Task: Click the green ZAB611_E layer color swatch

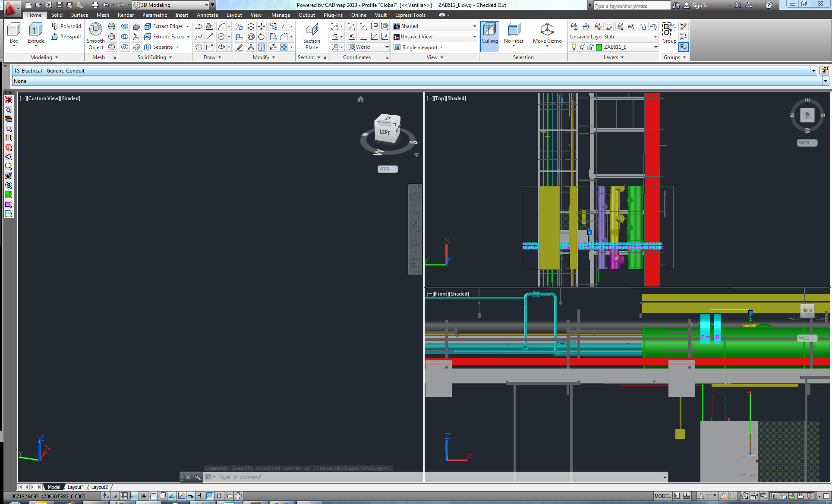Action: 599,47
